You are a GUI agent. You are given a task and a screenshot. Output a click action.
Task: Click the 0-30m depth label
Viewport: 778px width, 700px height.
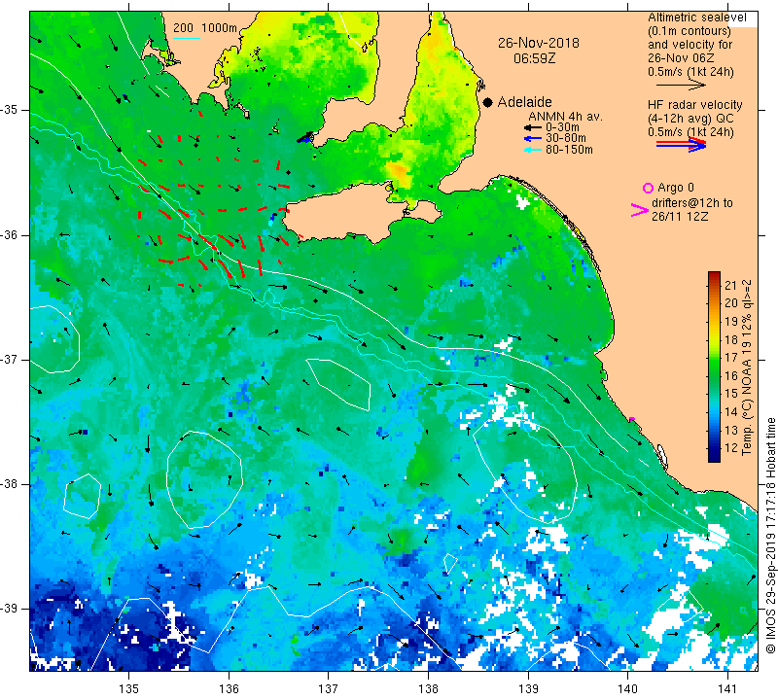pos(562,127)
